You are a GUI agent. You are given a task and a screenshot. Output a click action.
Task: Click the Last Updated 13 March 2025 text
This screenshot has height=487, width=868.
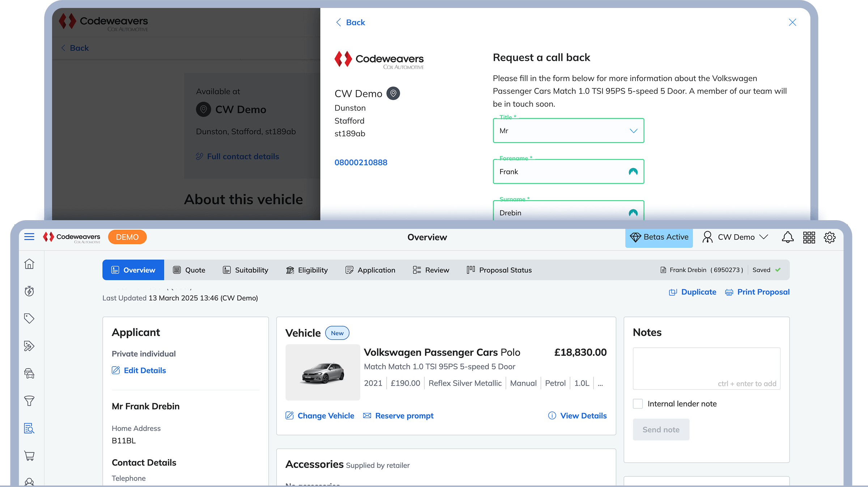(x=180, y=298)
